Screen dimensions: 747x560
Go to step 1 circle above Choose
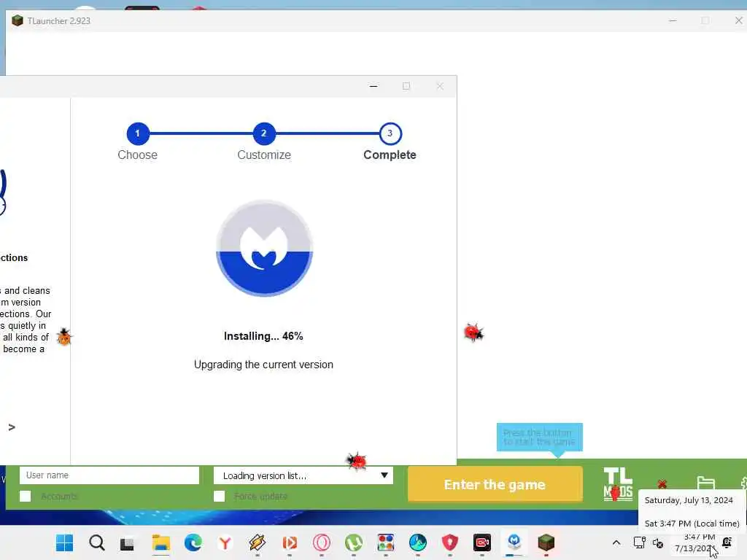point(138,133)
